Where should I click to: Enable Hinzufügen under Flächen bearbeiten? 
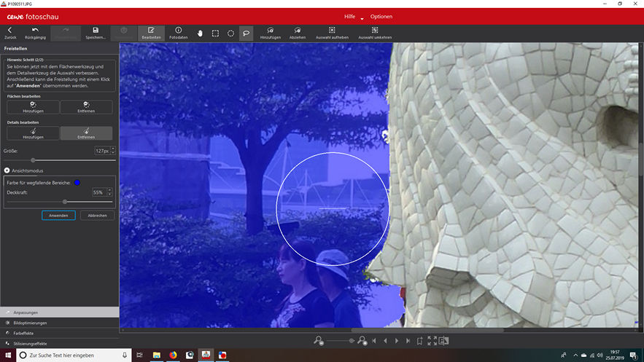(33, 107)
